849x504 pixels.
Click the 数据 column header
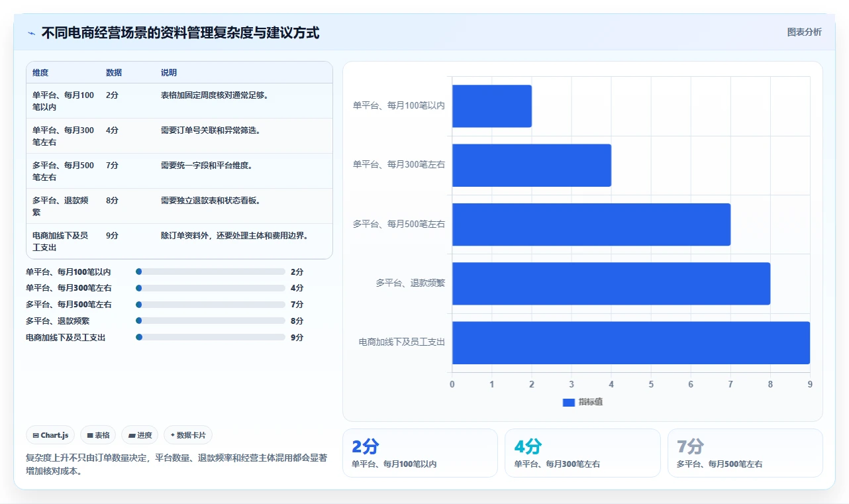pos(114,73)
